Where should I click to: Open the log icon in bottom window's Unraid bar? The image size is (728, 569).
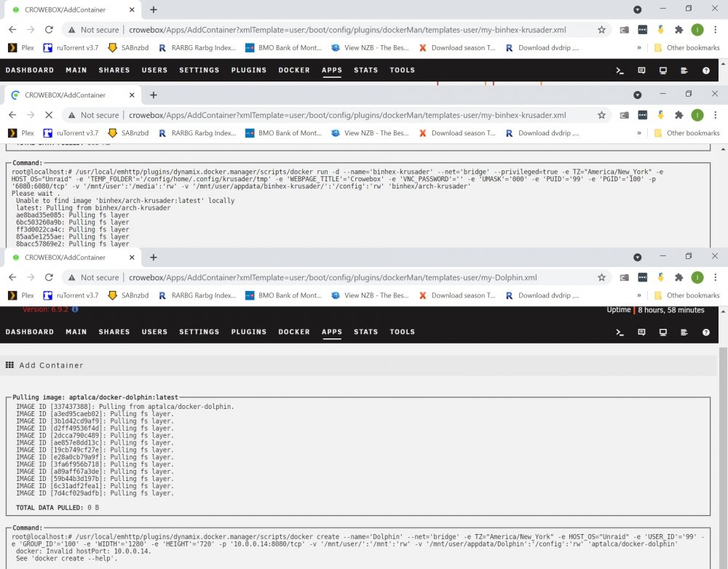click(684, 333)
